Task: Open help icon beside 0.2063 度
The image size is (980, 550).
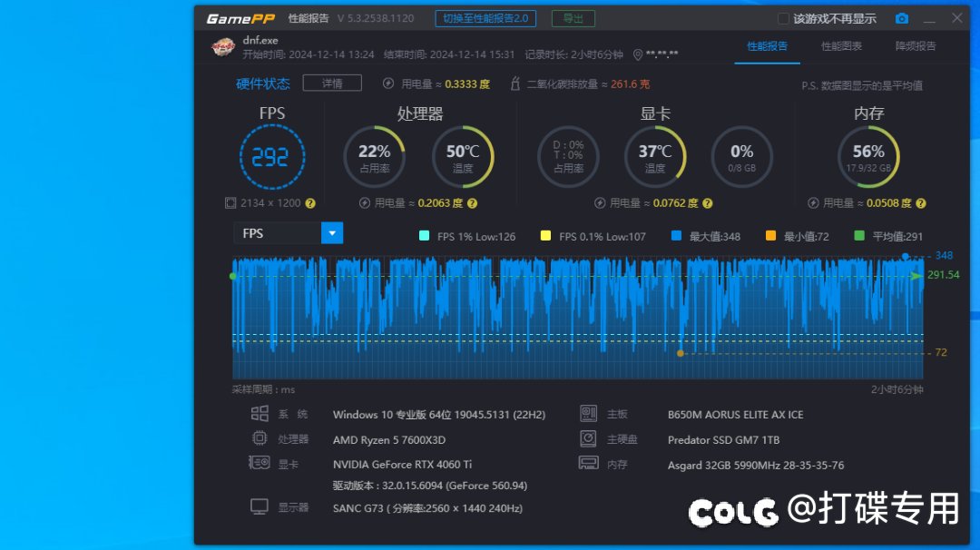Action: pyautogui.click(x=473, y=203)
